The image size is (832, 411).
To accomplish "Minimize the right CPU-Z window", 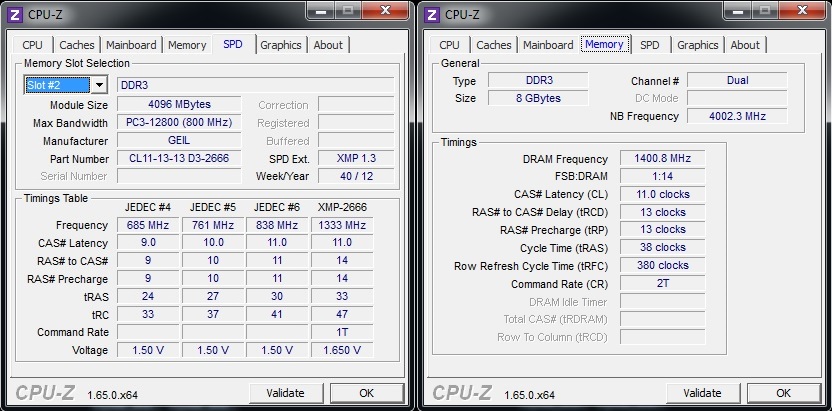I will 738,10.
